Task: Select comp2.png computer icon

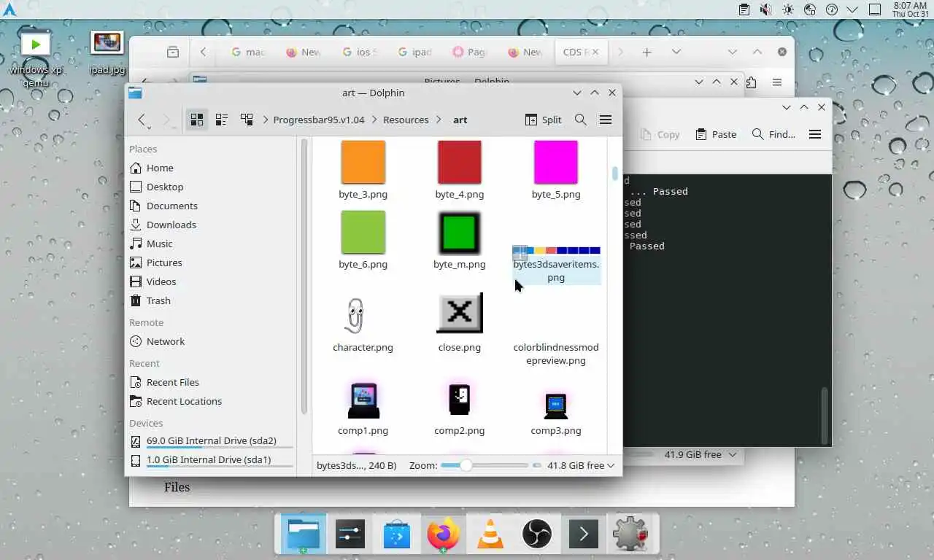Action: pos(460,400)
